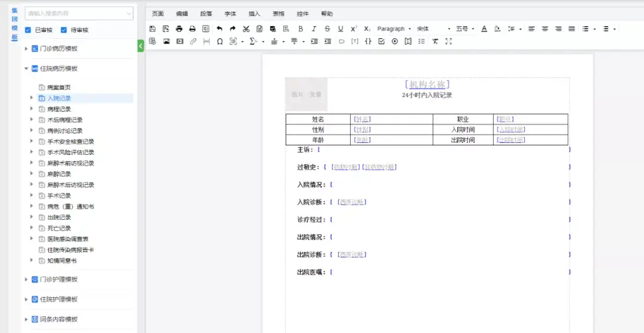This screenshot has height=333, width=644.
Task: Expand the 住院护理模板 tree node
Action: (26, 300)
